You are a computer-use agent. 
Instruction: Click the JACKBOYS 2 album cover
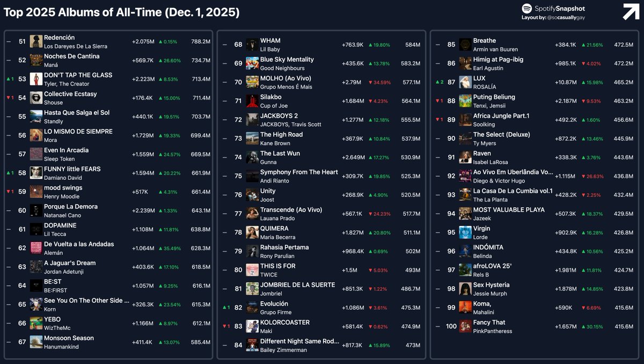click(252, 120)
